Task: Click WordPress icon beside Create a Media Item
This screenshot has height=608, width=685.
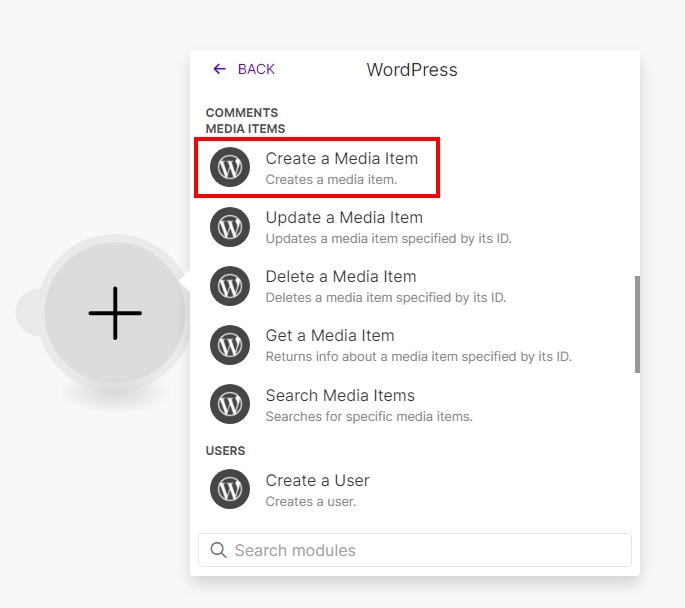Action: coord(230,168)
